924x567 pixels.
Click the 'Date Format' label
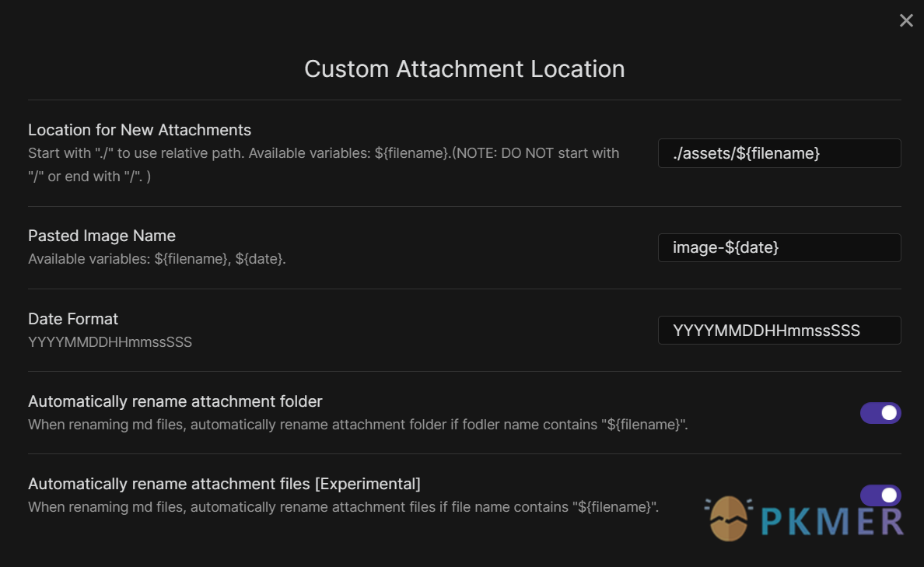(73, 319)
